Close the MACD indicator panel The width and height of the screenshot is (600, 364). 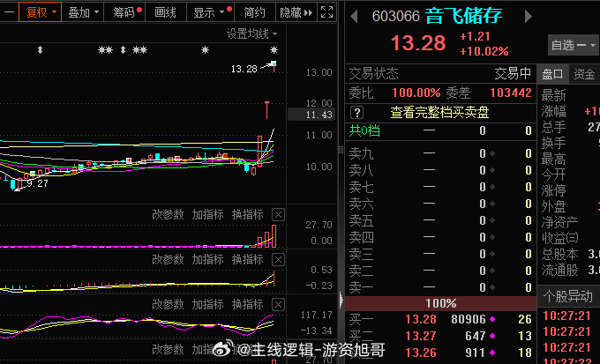278,260
